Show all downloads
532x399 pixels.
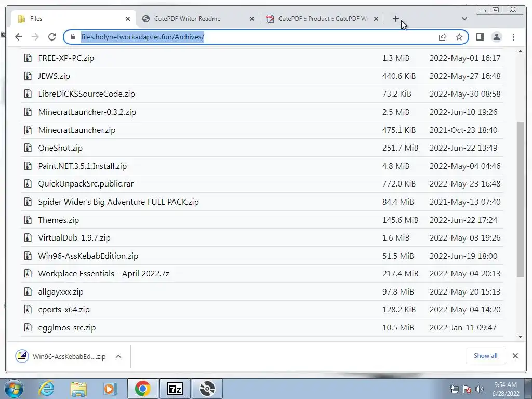click(x=486, y=356)
